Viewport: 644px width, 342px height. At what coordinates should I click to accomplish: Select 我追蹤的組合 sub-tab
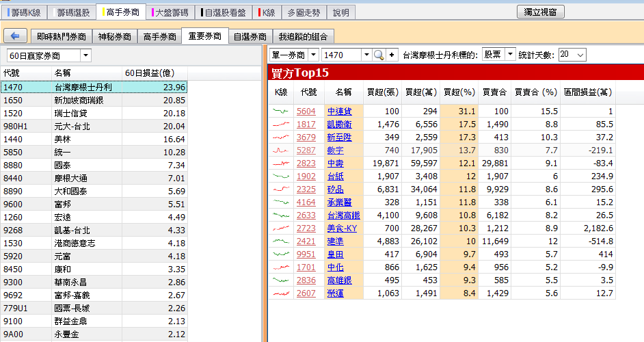point(303,36)
